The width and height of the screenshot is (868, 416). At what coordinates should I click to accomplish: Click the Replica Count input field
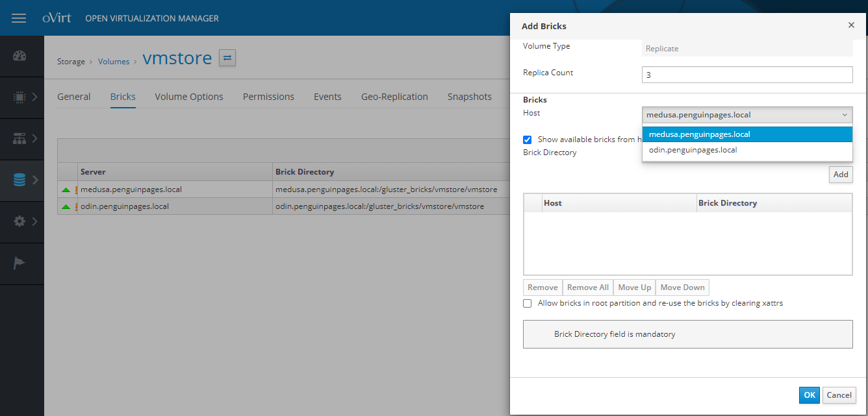(747, 75)
